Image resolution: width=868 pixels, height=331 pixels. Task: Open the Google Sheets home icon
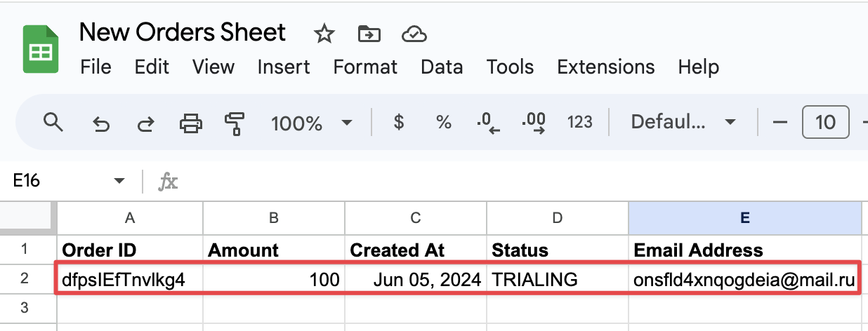(40, 49)
